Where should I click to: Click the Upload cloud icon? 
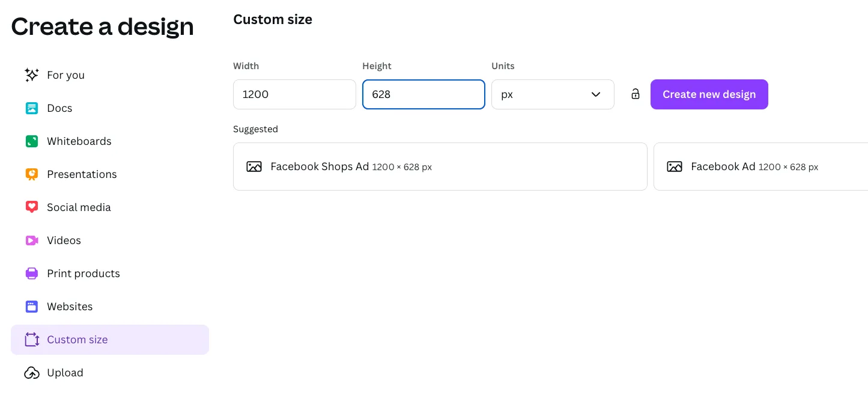31,372
